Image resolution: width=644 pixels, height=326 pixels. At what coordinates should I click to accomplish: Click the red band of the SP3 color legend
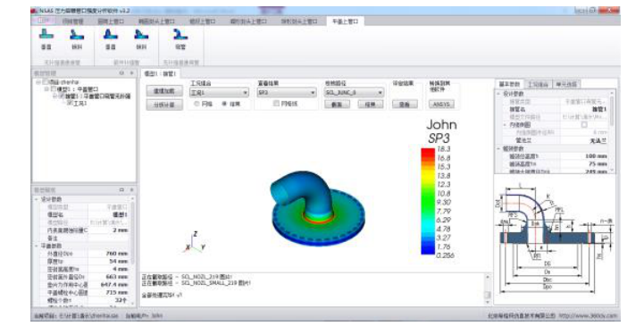point(428,154)
